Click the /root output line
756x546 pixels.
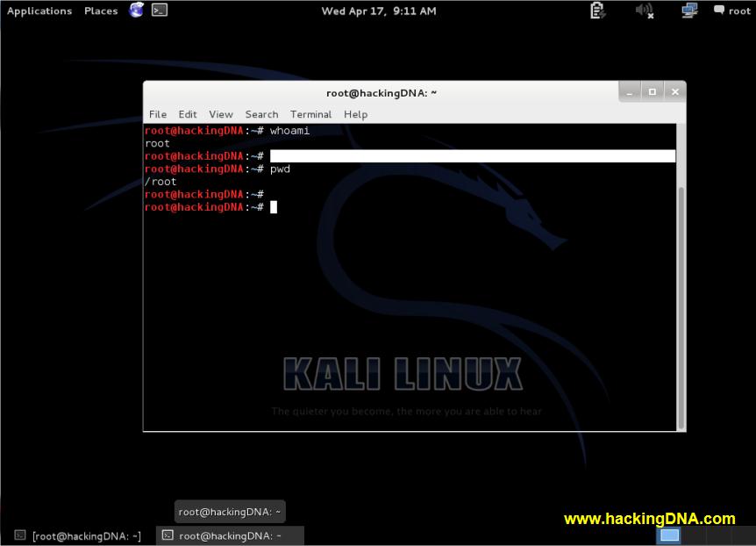[x=160, y=182]
